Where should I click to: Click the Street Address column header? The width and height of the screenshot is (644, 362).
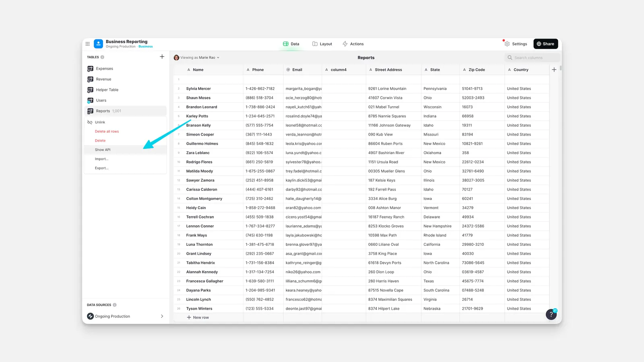click(393, 70)
